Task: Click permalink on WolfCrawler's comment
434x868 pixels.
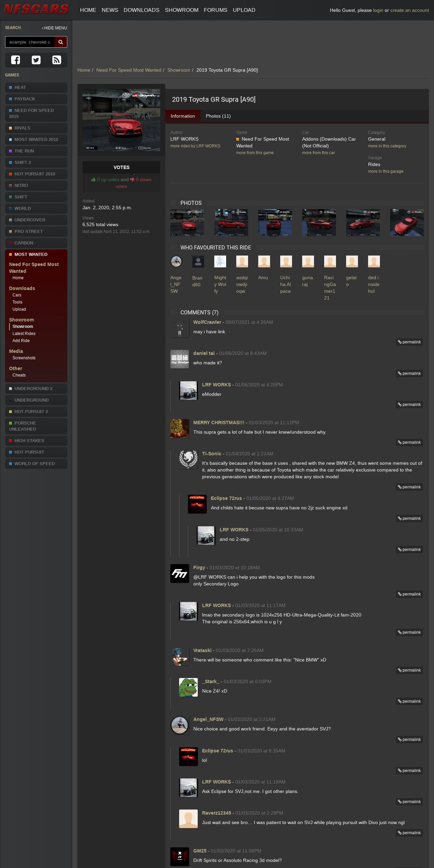Action: pyautogui.click(x=409, y=342)
